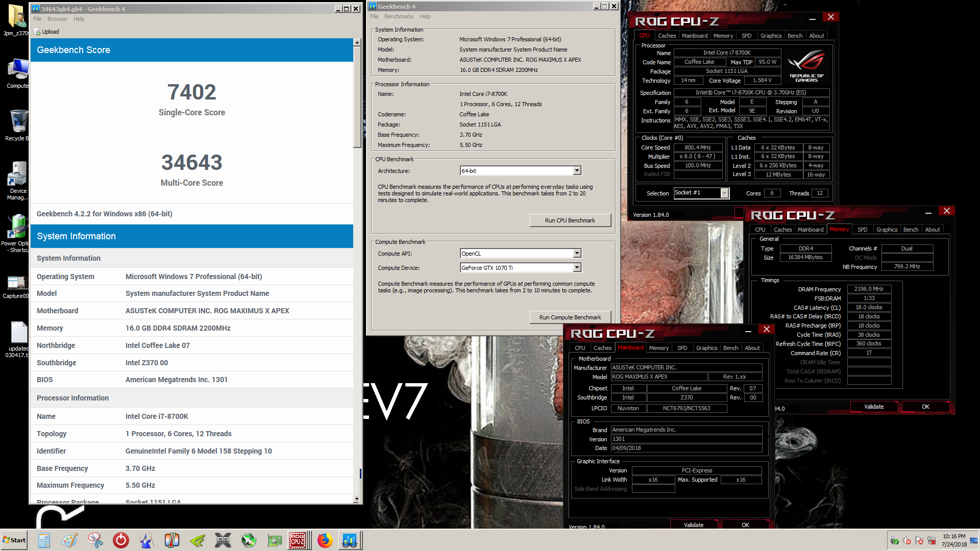
Task: Launch Paint from the taskbar
Action: point(69,540)
